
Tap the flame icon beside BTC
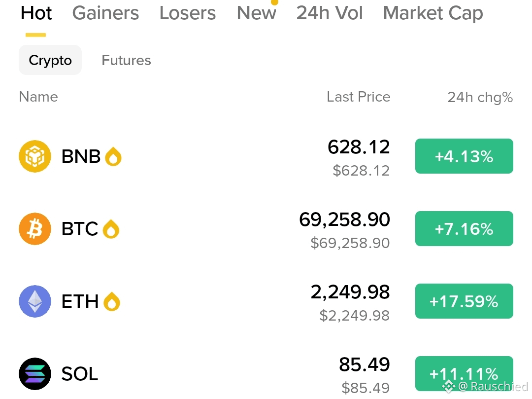pyautogui.click(x=111, y=229)
